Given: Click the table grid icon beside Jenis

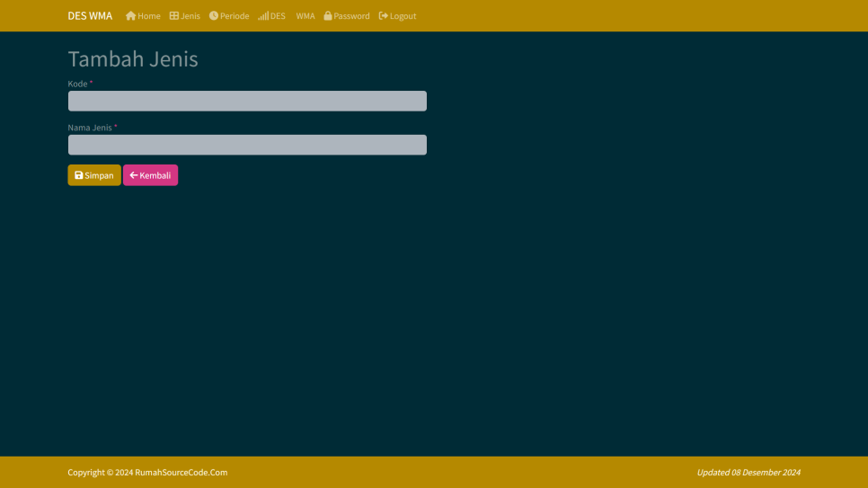Looking at the screenshot, I should (174, 16).
